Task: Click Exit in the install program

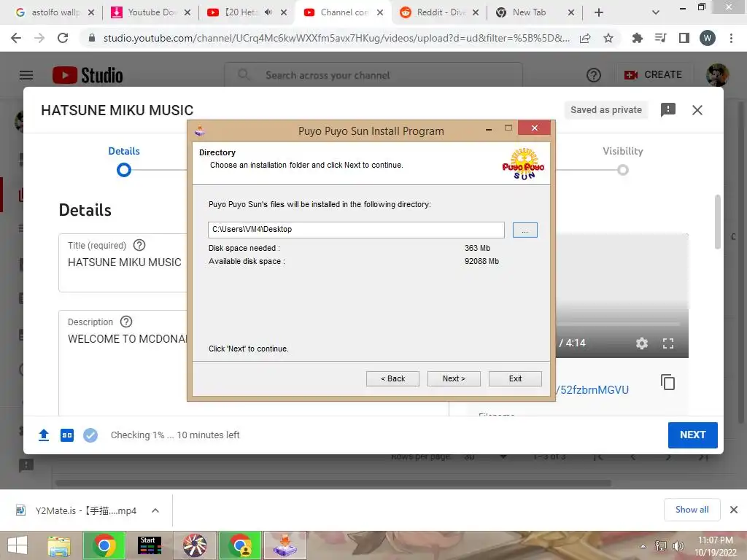Action: 515,378
